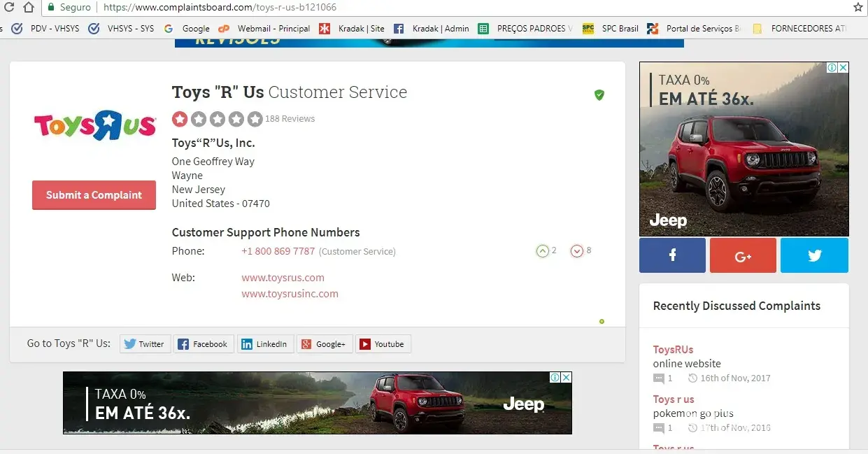Open the sidebar ad info icon
Viewport: 868px width, 454px height.
point(832,68)
